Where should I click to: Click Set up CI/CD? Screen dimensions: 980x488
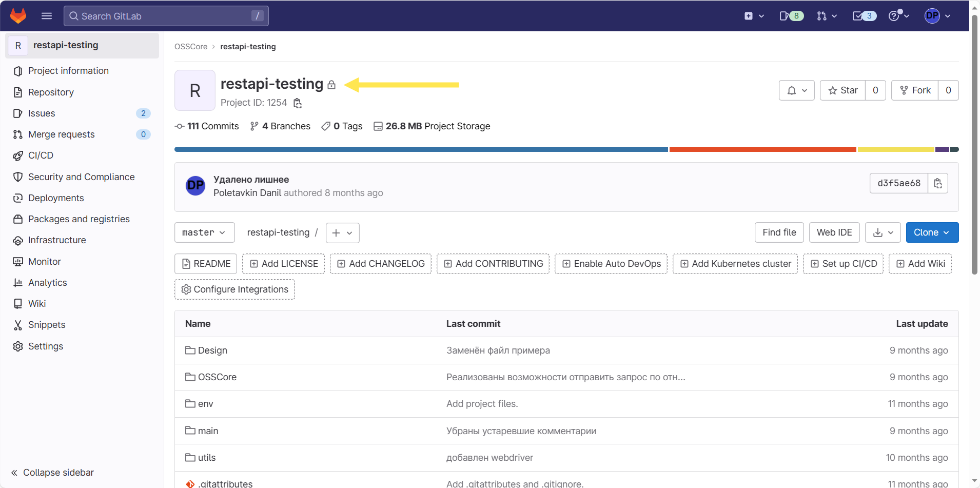[844, 264]
